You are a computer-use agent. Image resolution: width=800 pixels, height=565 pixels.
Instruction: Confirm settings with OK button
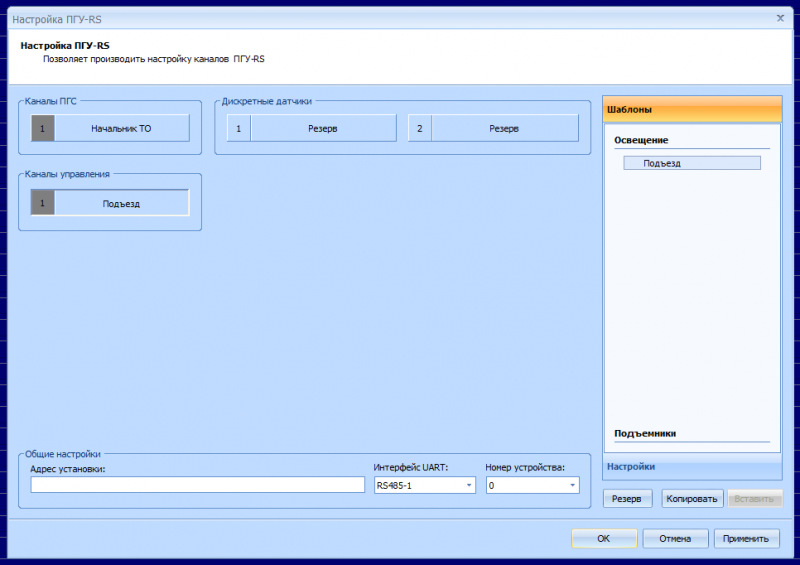[603, 538]
